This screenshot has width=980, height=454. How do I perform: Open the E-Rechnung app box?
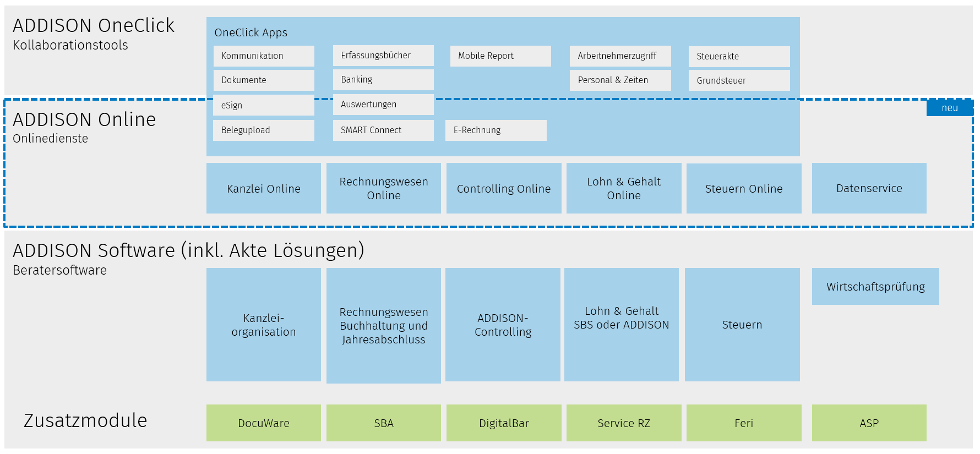tap(496, 130)
